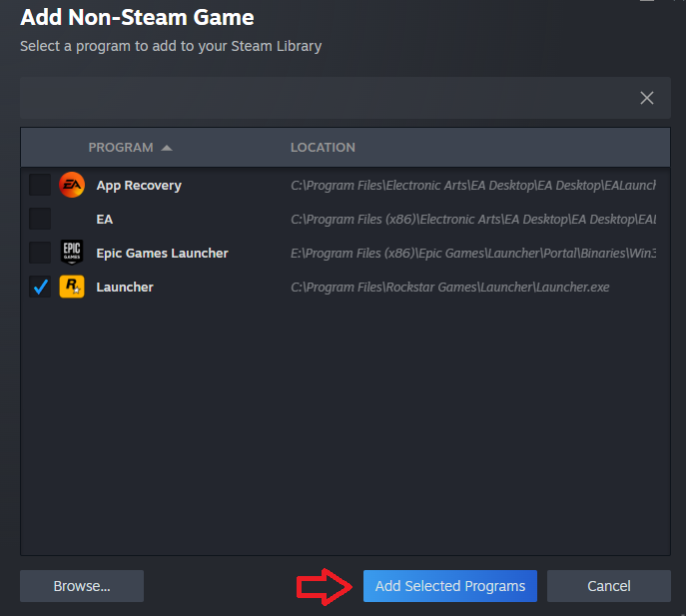Tick the App Recovery checkbox
The image size is (686, 616).
click(x=40, y=185)
